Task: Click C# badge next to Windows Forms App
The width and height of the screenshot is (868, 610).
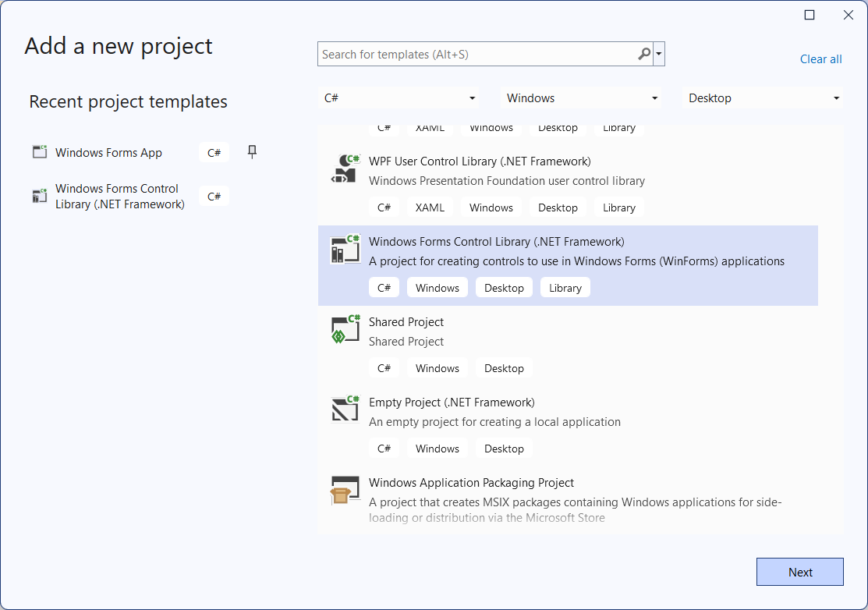Action: [214, 153]
